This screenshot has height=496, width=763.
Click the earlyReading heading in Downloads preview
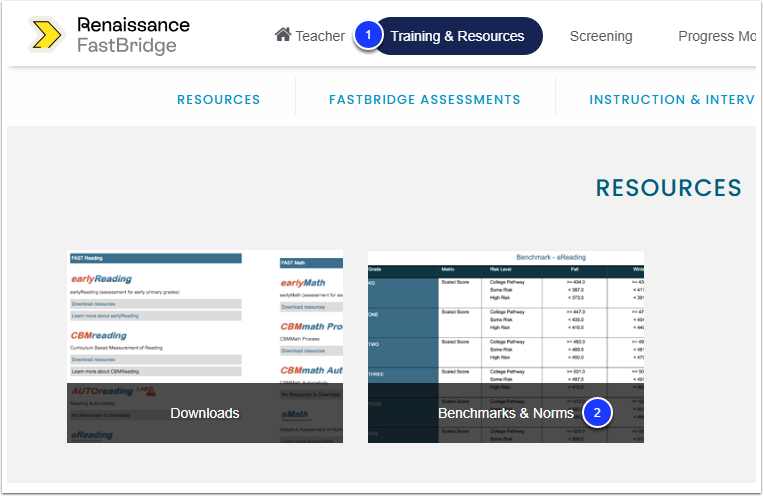tap(101, 279)
